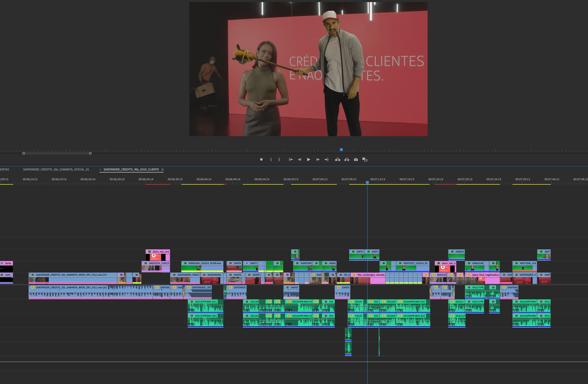Click ruler timecode 00:07:44:12
Image resolution: width=588 pixels, height=384 pixels.
pyautogui.click(x=552, y=179)
